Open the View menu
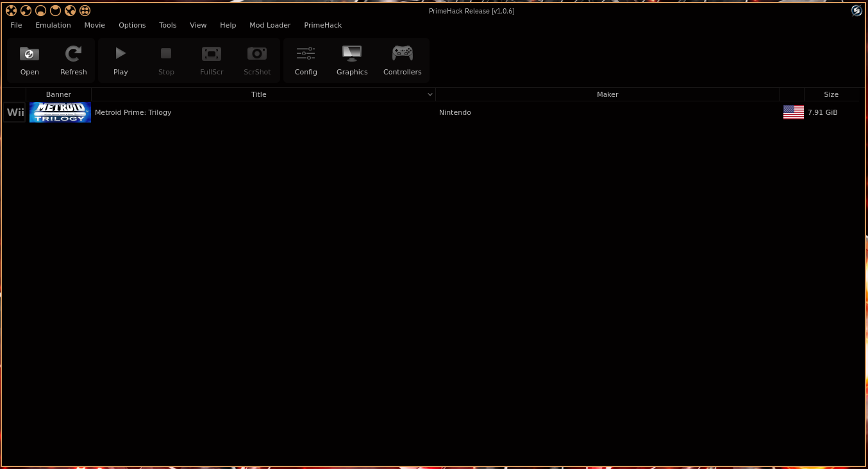Screen dimensions: 868x469 coord(198,25)
